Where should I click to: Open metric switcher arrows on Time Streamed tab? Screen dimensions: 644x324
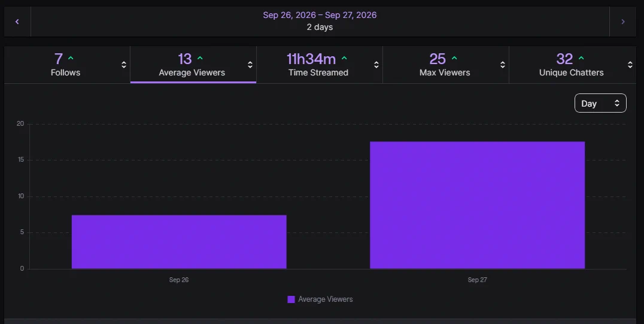(x=376, y=65)
